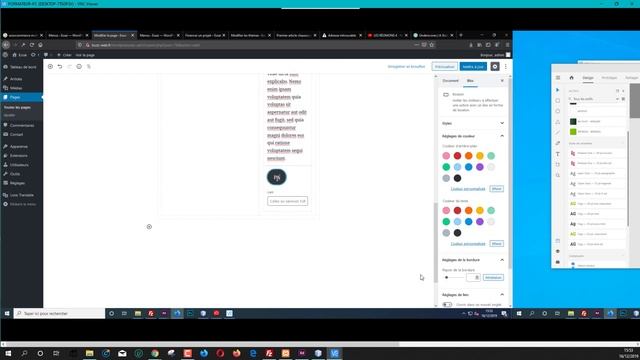Open hamburger menu in Adobe XD window
The width and height of the screenshot is (640, 360).
click(558, 78)
